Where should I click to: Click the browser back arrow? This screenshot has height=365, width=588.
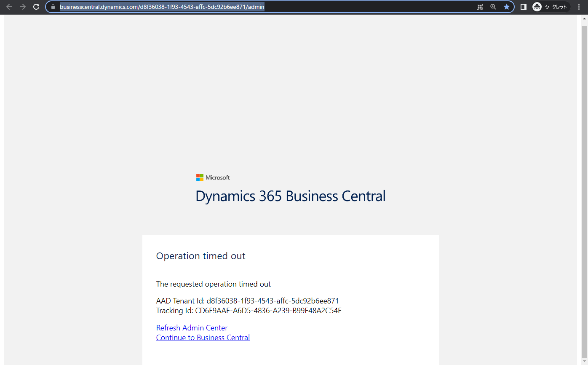pos(9,7)
